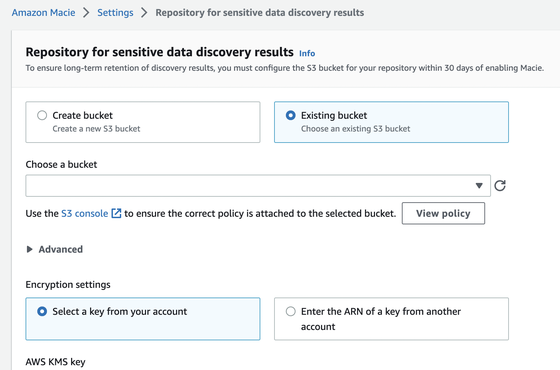Screen dimensions: 560x370
Task: Click 'Repository for sensitive data discovery results' breadcrumb text
Action: pyautogui.click(x=260, y=12)
